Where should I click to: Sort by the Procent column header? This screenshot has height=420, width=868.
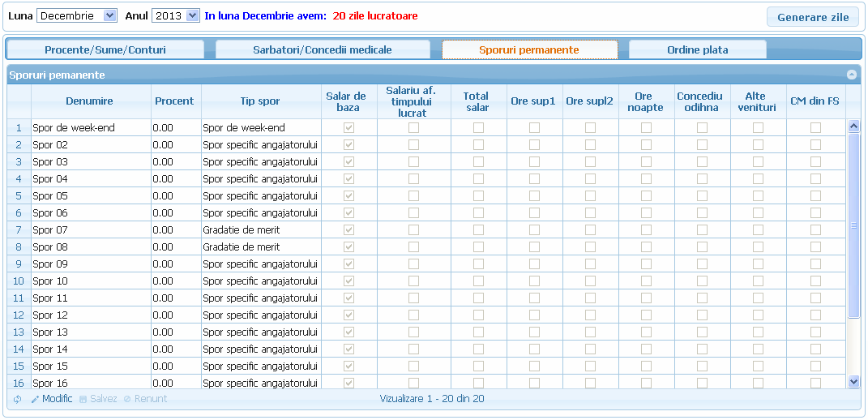click(174, 101)
